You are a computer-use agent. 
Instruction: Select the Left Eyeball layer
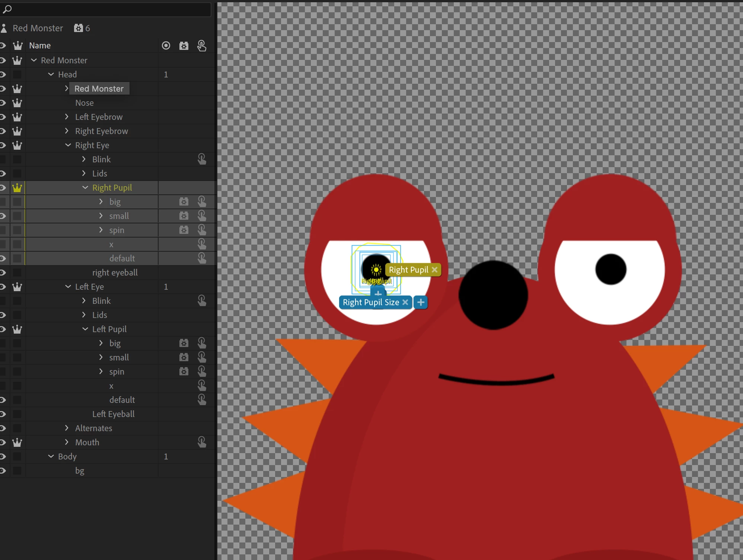tap(113, 414)
